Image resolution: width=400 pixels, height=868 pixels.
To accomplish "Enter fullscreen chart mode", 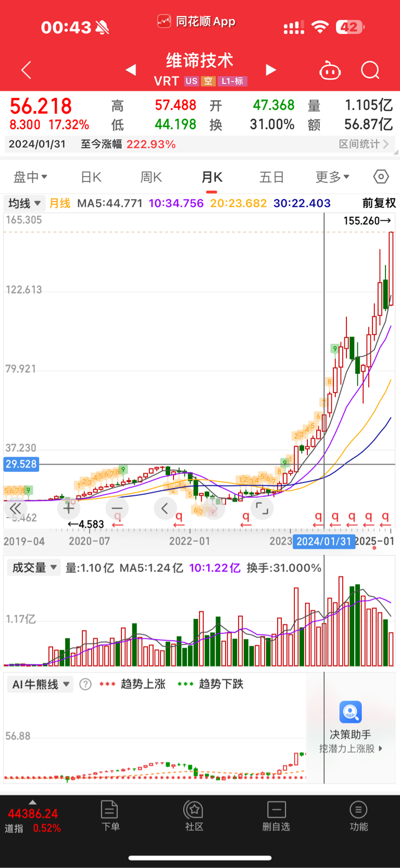I will tap(262, 508).
